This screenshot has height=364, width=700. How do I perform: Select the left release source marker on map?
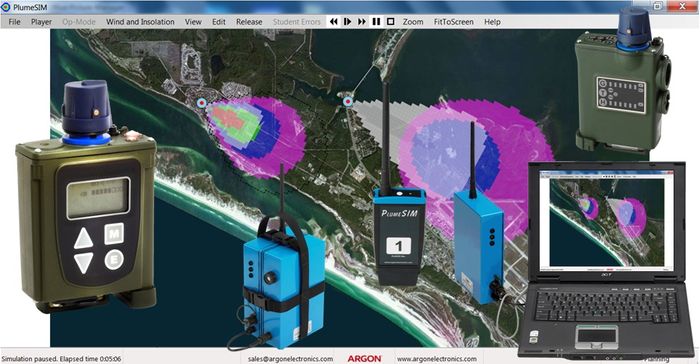point(202,103)
